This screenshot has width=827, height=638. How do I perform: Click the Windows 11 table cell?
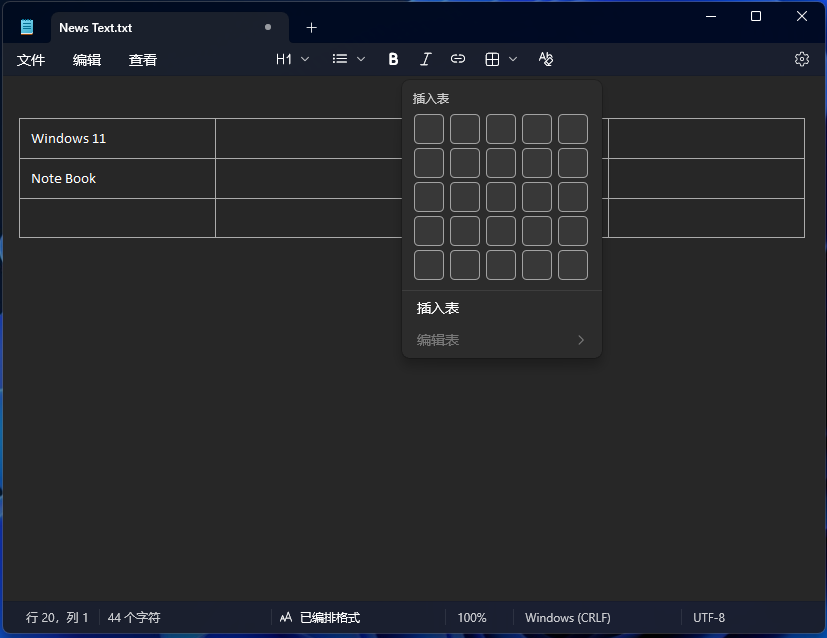pyautogui.click(x=117, y=138)
